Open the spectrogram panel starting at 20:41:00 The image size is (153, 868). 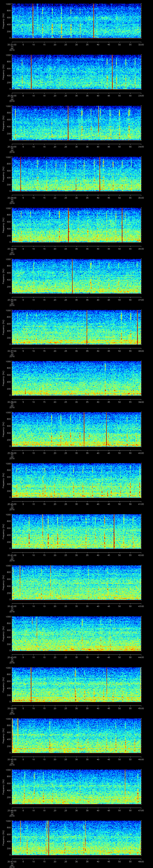pyautogui.click(x=77, y=531)
